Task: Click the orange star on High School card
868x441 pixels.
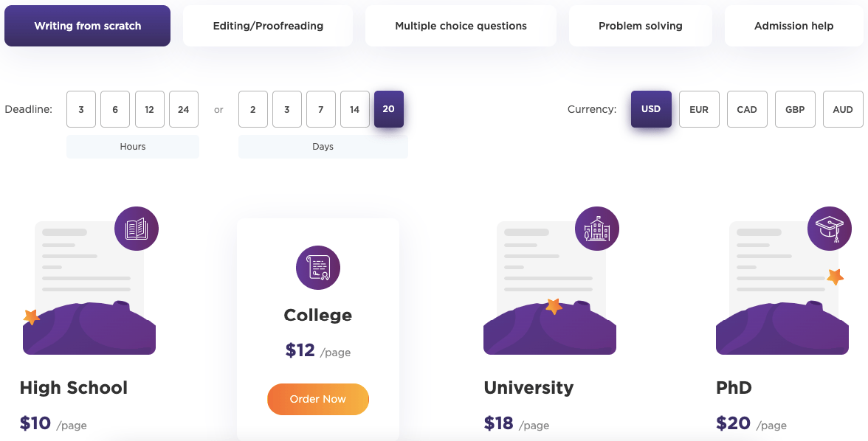Action: [x=32, y=317]
